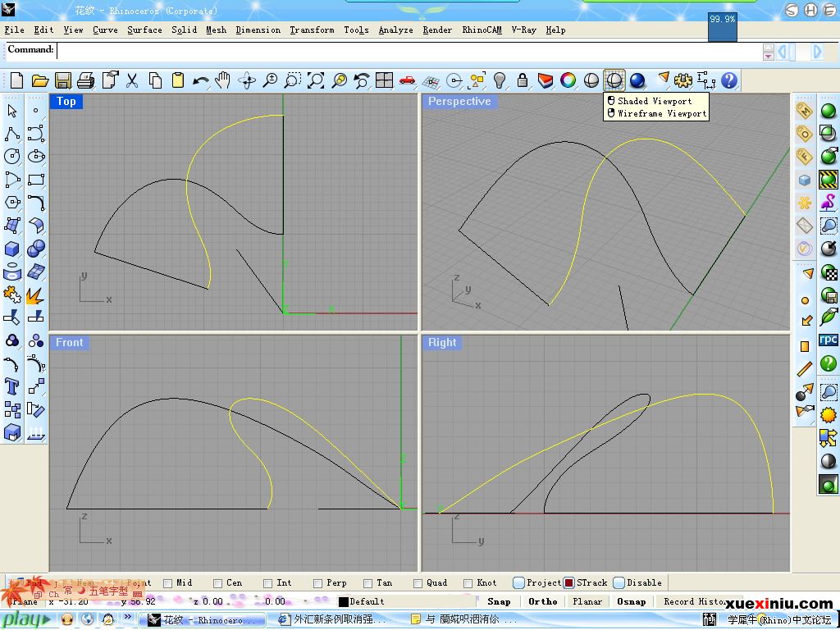Open Layers with the layer stack icon

coord(546,80)
